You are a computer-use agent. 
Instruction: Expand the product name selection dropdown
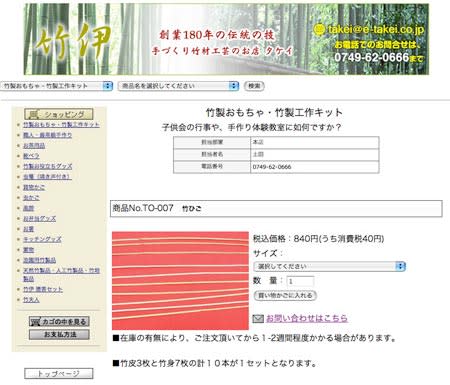click(179, 86)
